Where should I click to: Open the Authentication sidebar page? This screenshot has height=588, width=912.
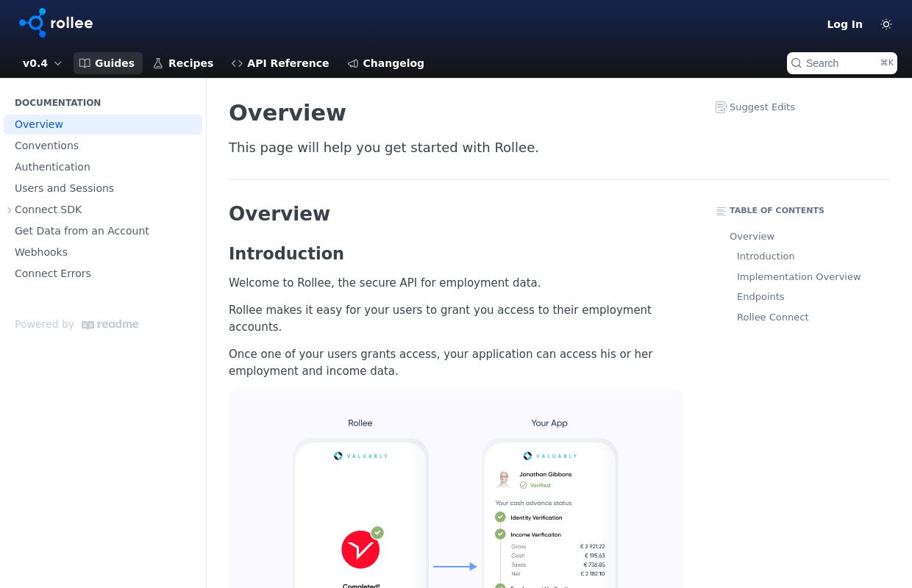(x=103, y=167)
